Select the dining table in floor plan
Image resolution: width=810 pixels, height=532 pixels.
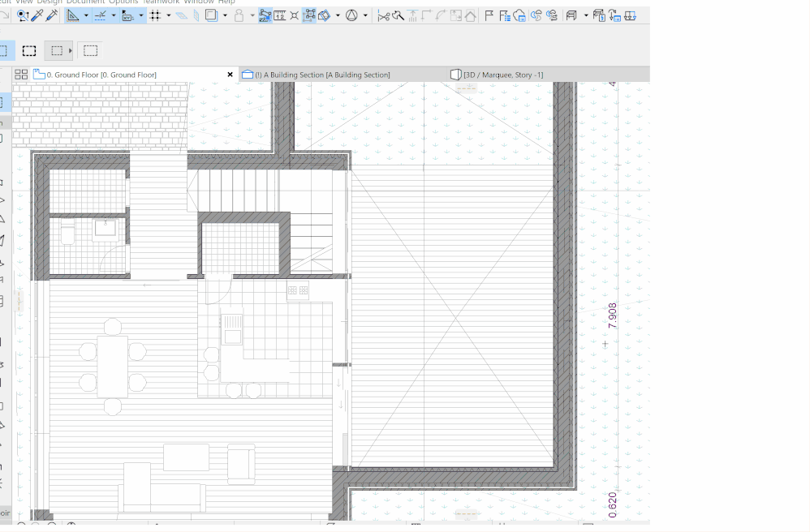tap(113, 367)
